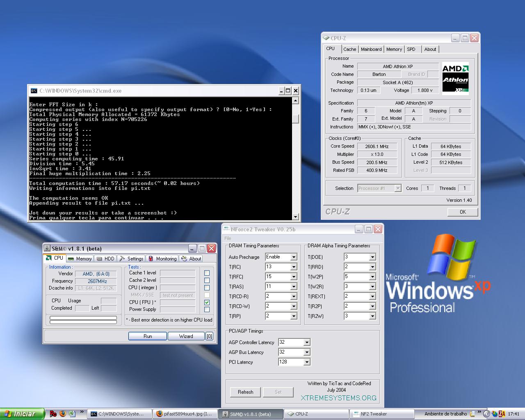Screen dimensions: 525x420
Task: Expand the T(RAS) dropdown
Action: 294,287
